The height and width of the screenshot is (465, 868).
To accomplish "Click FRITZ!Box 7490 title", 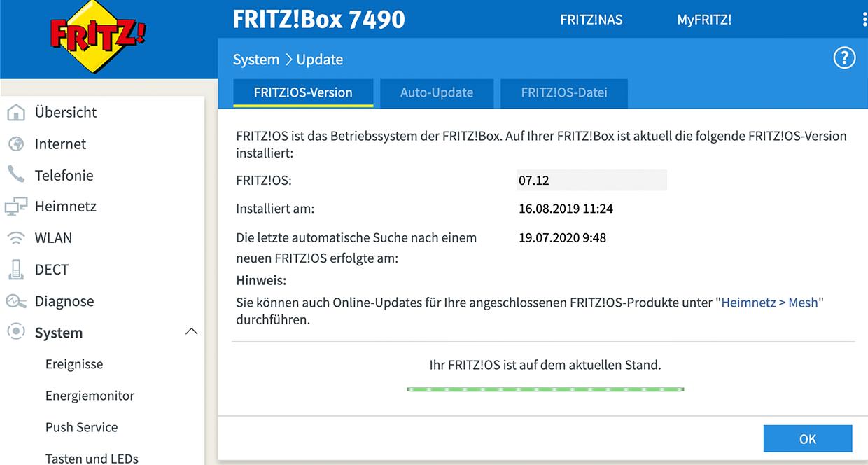I will pos(318,19).
